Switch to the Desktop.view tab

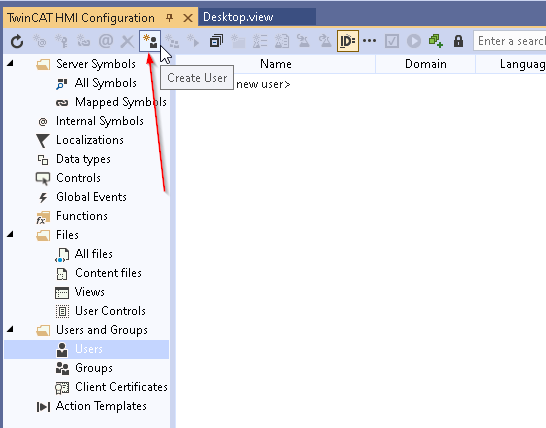click(238, 17)
